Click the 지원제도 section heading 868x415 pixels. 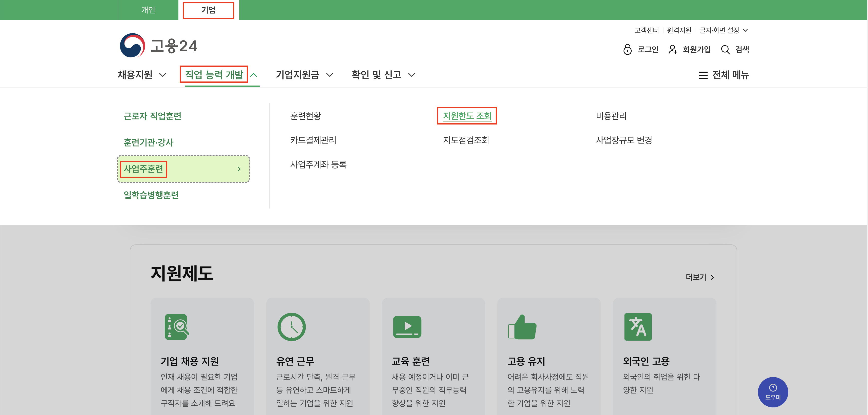click(x=182, y=273)
